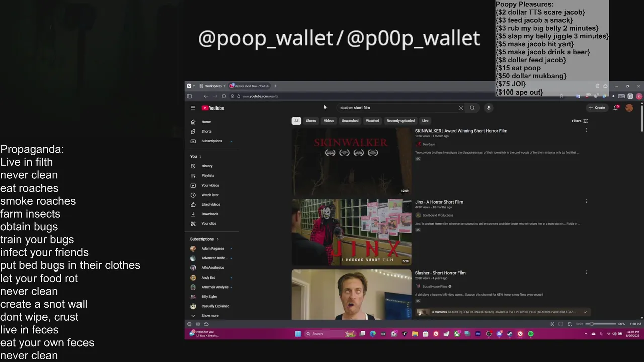The width and height of the screenshot is (644, 362).
Task: Open more options for Slasher video
Action: click(x=586, y=272)
